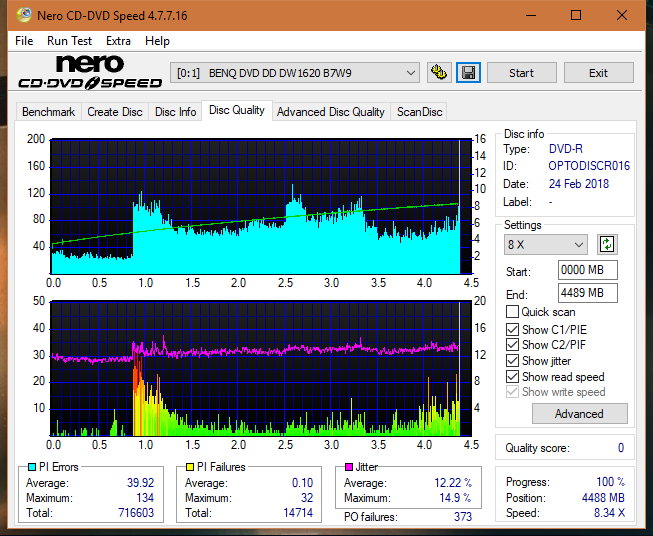This screenshot has height=536, width=653.
Task: Click inside the PI Errors graph
Action: (x=261, y=207)
